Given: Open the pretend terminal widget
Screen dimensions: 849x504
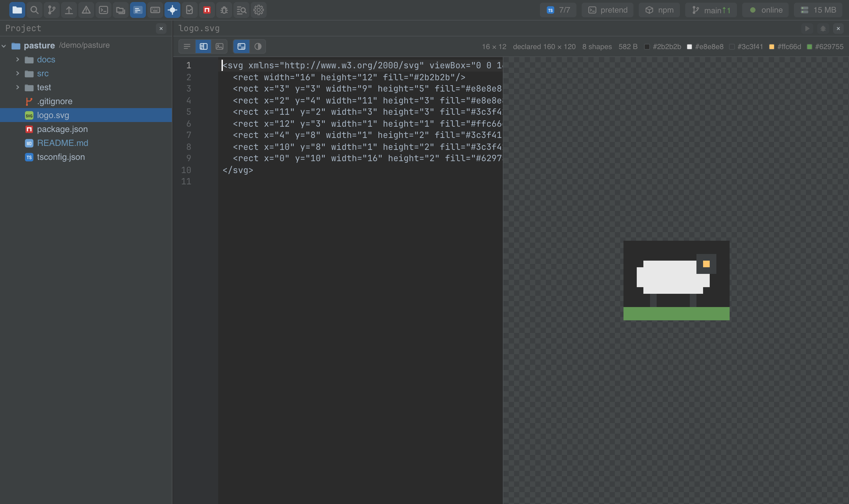Looking at the screenshot, I should [x=608, y=10].
